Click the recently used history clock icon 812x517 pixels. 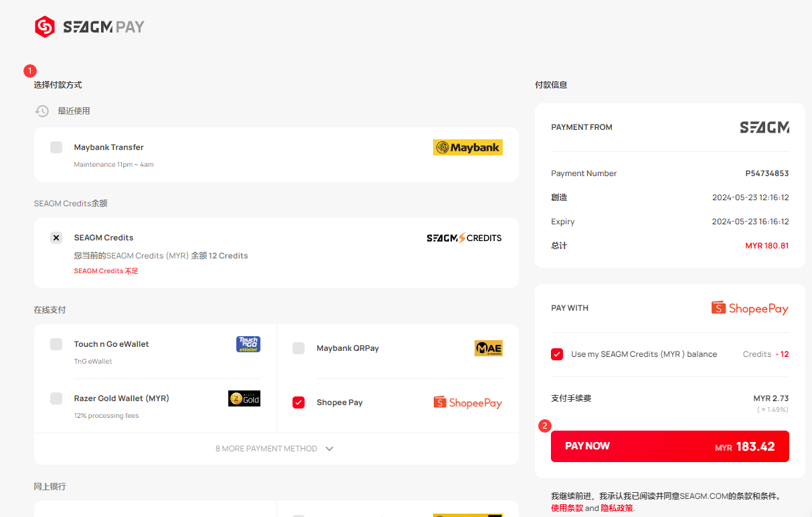tap(42, 111)
